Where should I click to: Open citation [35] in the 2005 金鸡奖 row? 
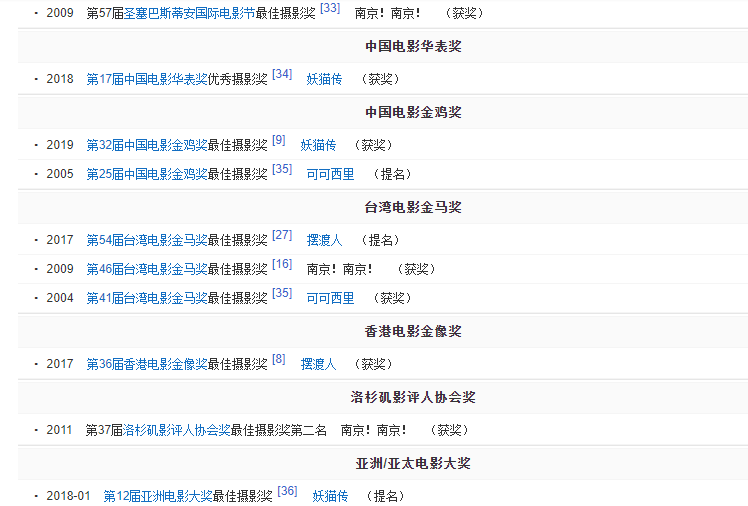click(282, 169)
